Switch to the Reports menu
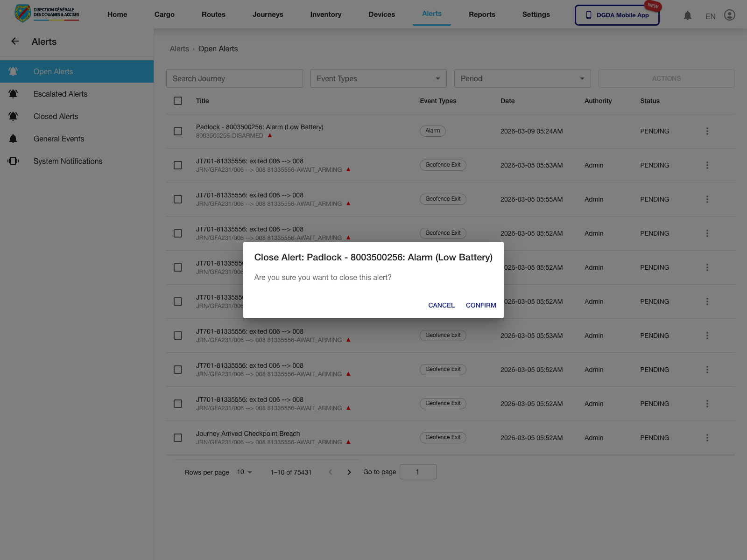 (482, 14)
